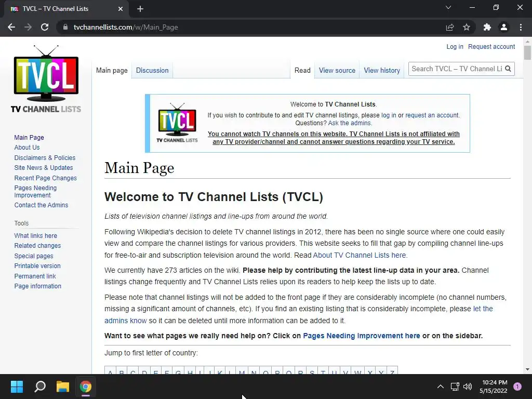The image size is (532, 399).
Task: Open Main Page from the sidebar
Action: coord(29,137)
